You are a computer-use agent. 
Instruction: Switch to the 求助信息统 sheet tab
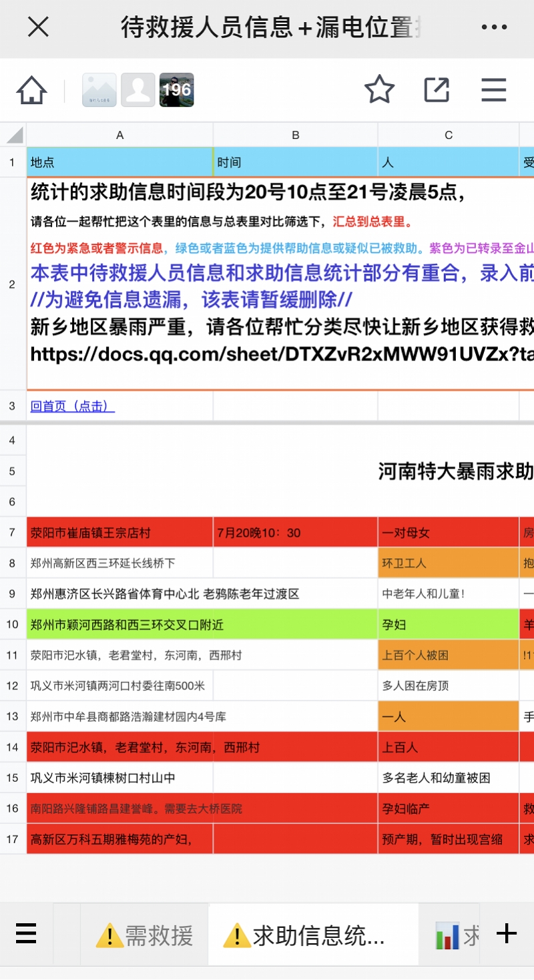314,933
